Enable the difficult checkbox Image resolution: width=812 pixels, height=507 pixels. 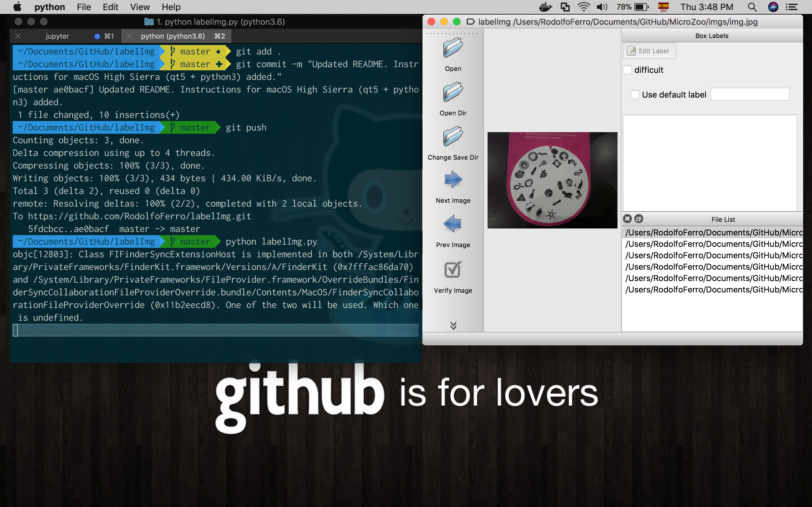point(627,70)
